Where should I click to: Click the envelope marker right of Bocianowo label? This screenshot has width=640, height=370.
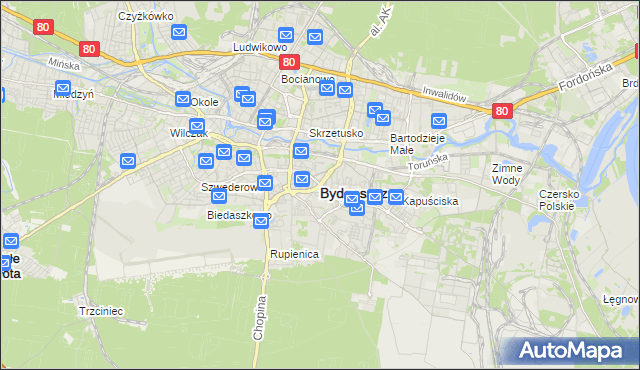point(327,88)
